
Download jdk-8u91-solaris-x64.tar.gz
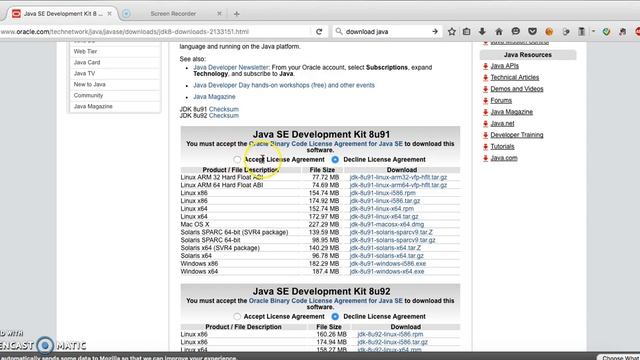tap(387, 256)
